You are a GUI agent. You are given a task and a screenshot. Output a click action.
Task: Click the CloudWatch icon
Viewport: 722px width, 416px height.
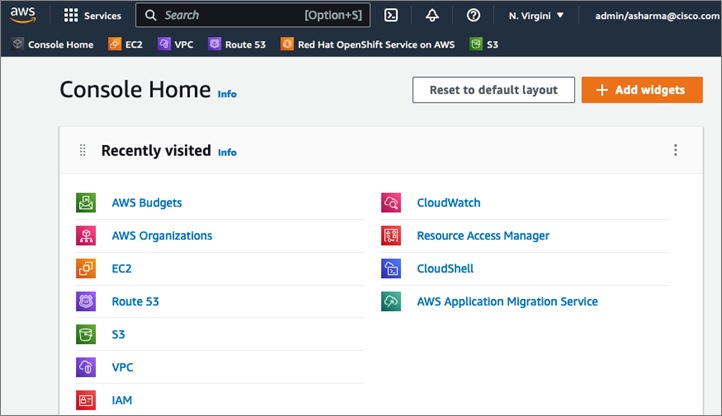(391, 203)
